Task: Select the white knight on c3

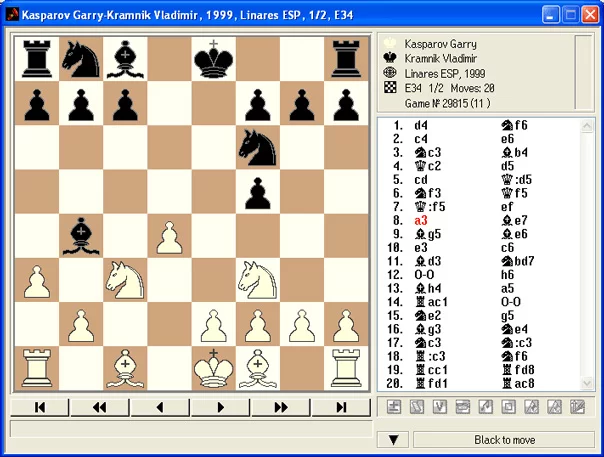Action: tap(125, 280)
